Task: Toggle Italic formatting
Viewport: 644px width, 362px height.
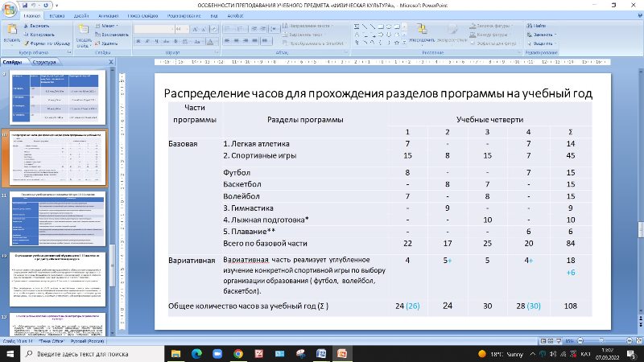Action: coord(147,41)
